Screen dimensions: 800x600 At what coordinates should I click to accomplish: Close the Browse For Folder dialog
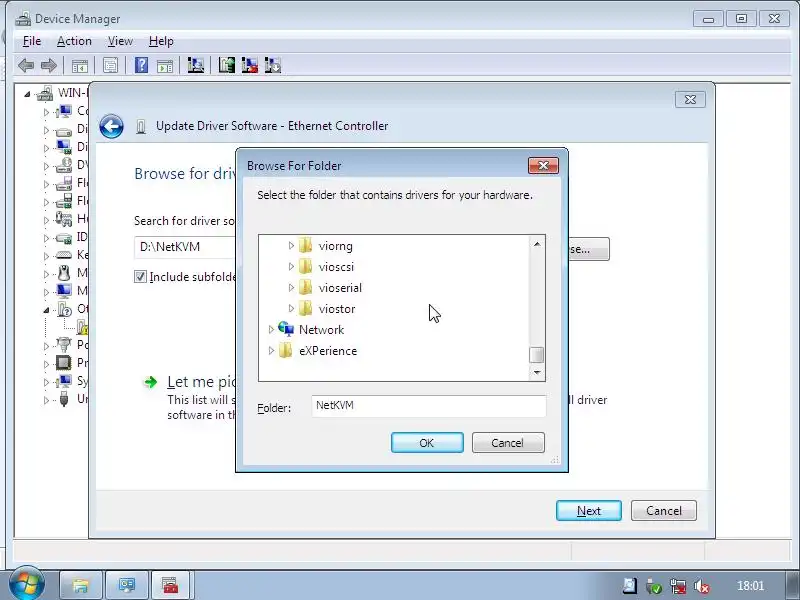pyautogui.click(x=543, y=165)
